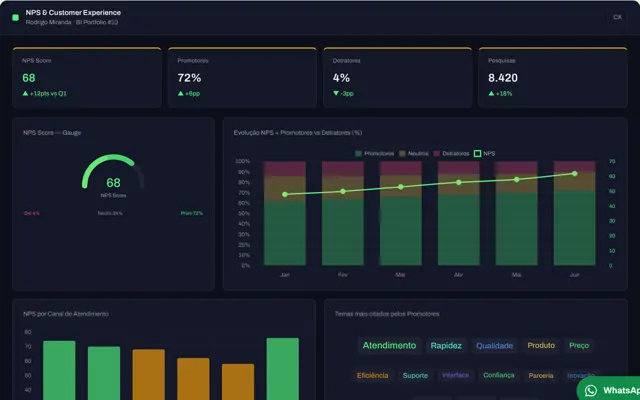Viewport: 640px width, 400px height.
Task: Click the +18% change text
Action: [504, 93]
